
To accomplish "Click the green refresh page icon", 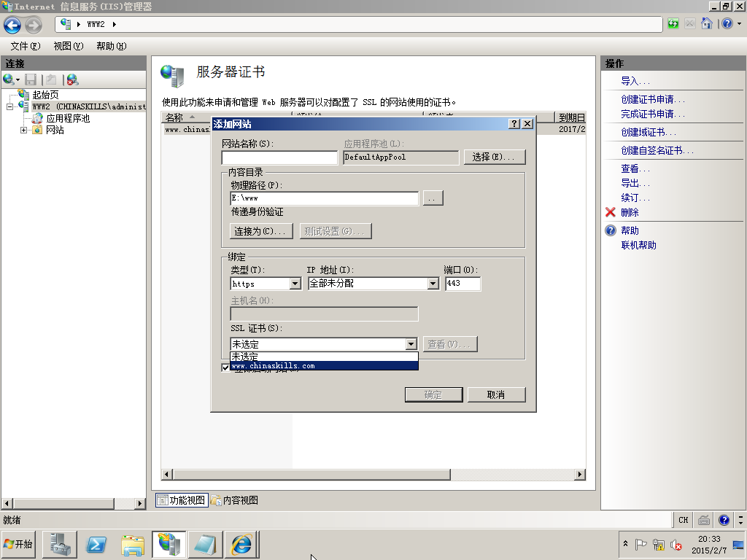I will click(673, 23).
